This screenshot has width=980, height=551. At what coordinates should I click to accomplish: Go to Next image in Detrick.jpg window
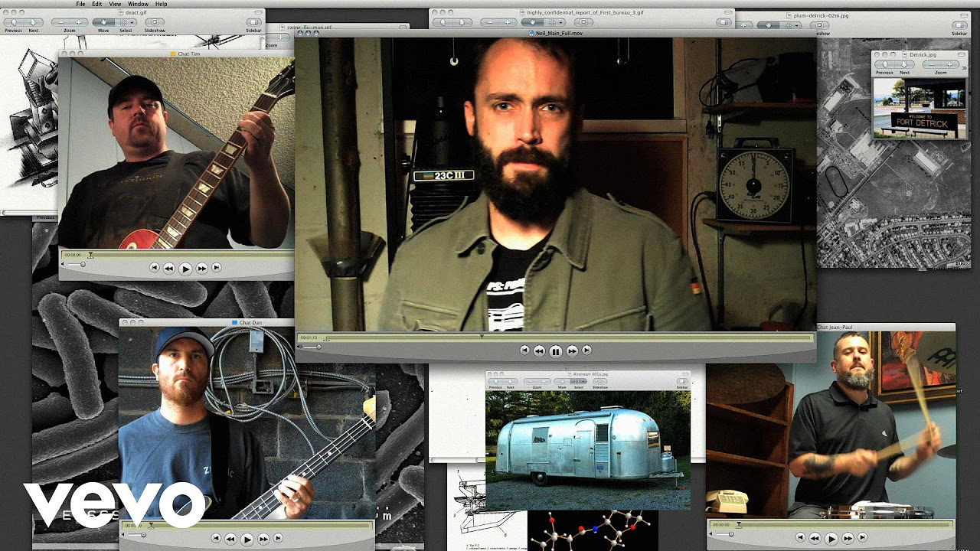tap(905, 65)
